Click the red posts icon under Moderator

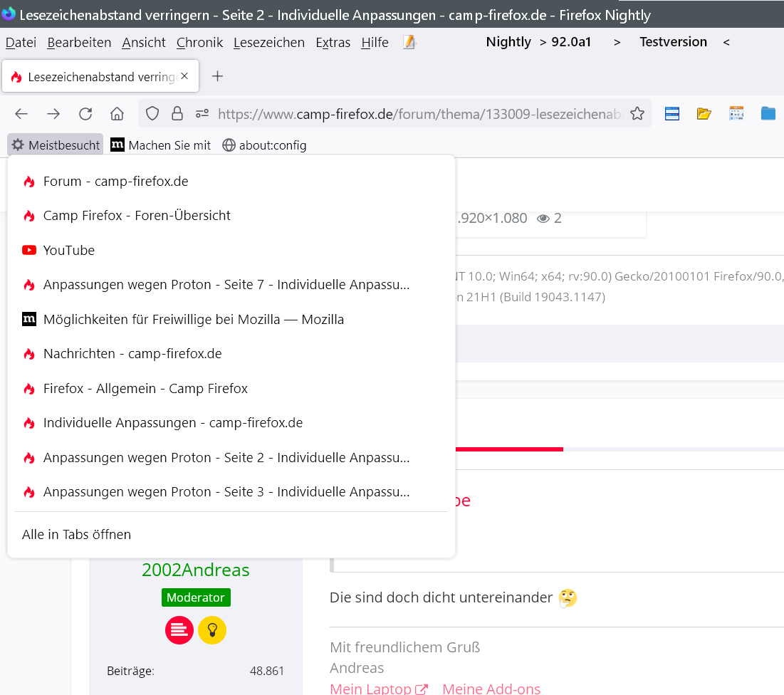[179, 630]
